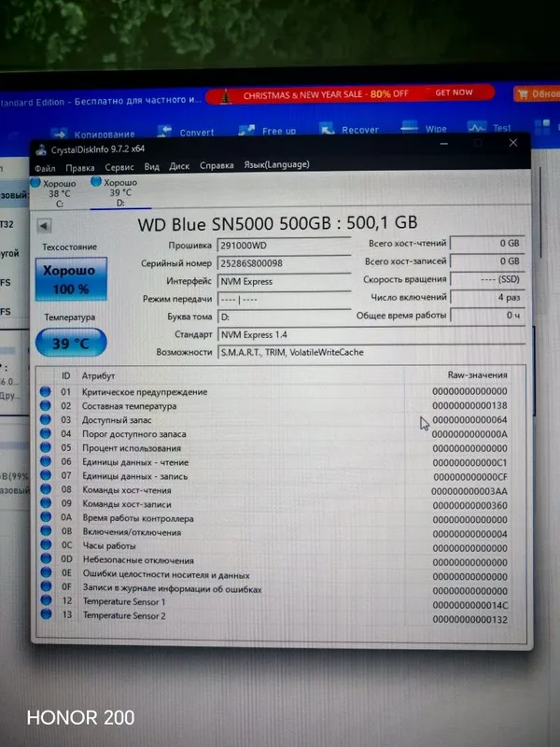Select the C: drive tab at 38 °C
Image resolution: width=560 pixels, height=747 pixels.
click(60, 193)
